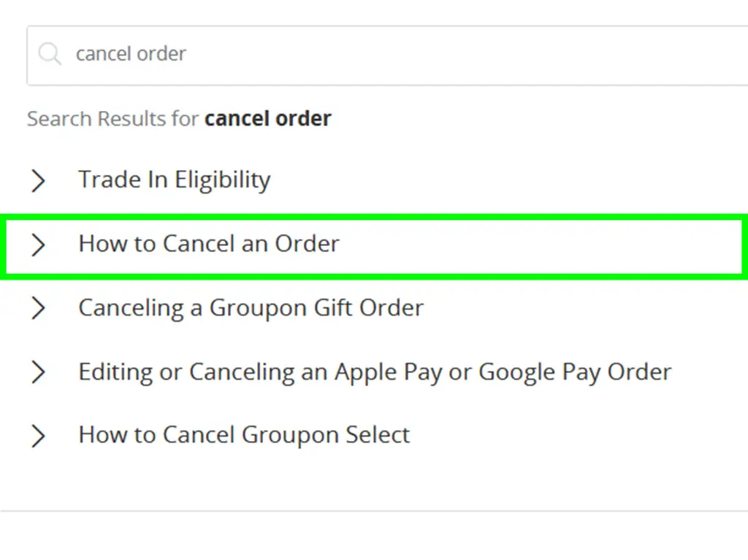The width and height of the screenshot is (748, 560).
Task: Expand the How to Cancel Groupon Select chevron
Action: click(x=39, y=436)
